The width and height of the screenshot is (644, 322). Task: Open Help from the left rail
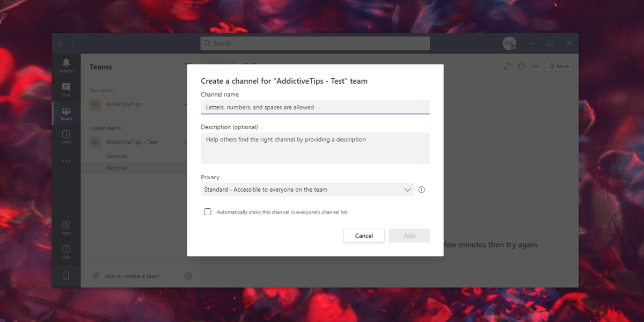(66, 252)
